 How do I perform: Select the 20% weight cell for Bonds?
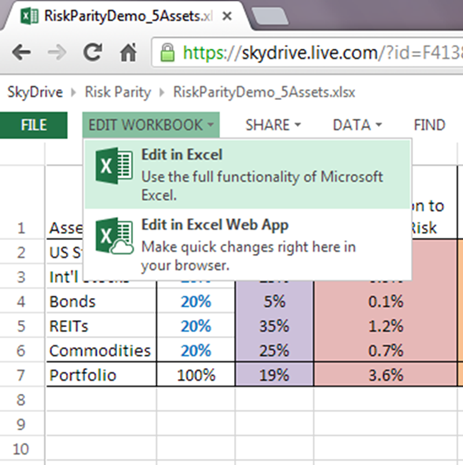click(196, 302)
